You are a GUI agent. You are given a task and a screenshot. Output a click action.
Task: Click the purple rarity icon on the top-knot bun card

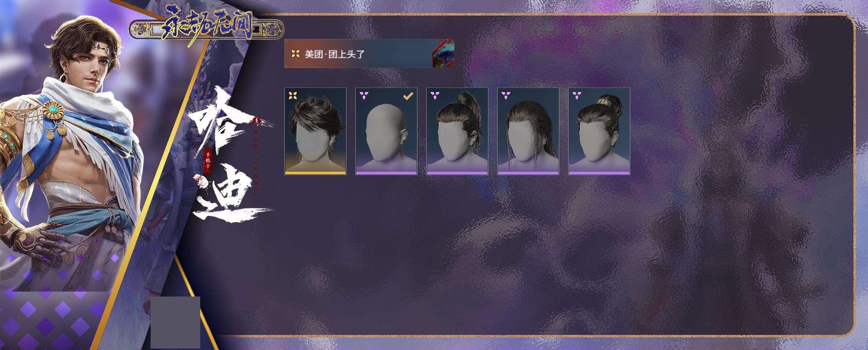(x=576, y=95)
